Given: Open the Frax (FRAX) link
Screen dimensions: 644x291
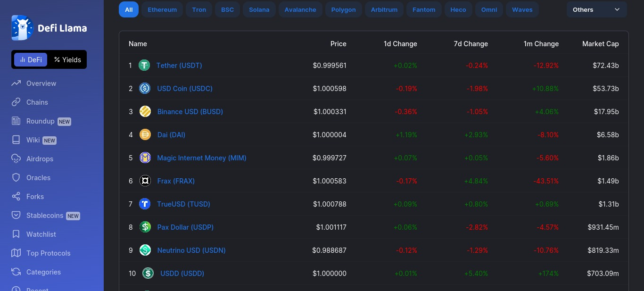Looking at the screenshot, I should point(176,181).
